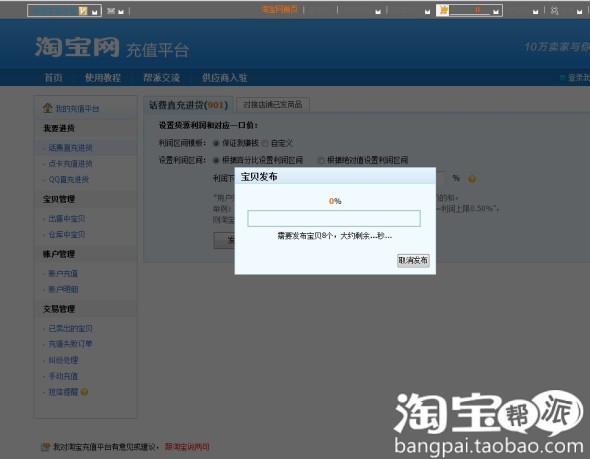The height and width of the screenshot is (459, 590).
Task: Select the 自定义 profit template radio
Action: (265, 143)
